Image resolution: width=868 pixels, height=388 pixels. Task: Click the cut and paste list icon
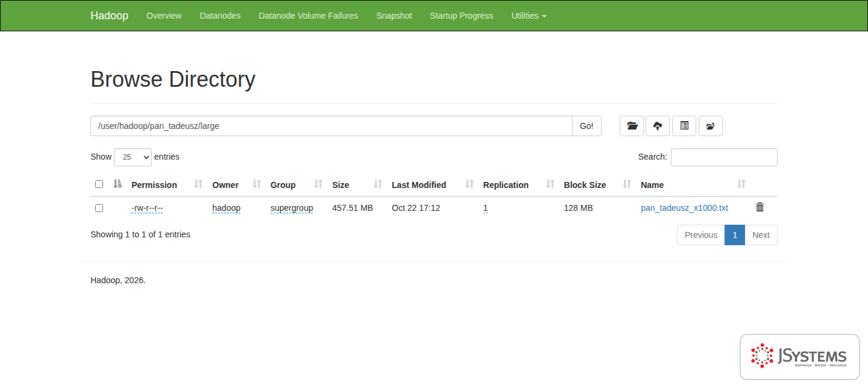(684, 126)
